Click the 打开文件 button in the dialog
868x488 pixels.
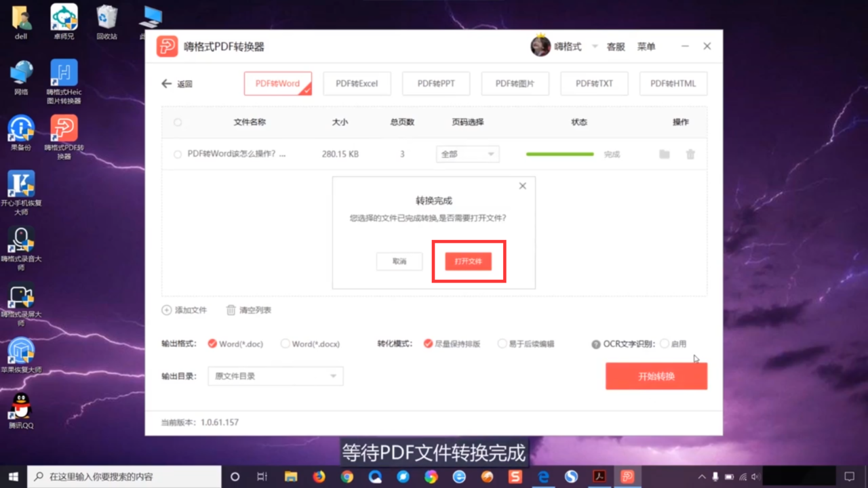pyautogui.click(x=468, y=261)
